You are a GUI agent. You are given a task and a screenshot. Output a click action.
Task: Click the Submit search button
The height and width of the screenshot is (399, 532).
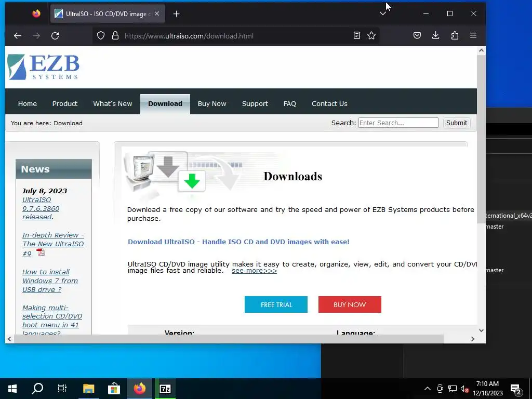coord(456,123)
